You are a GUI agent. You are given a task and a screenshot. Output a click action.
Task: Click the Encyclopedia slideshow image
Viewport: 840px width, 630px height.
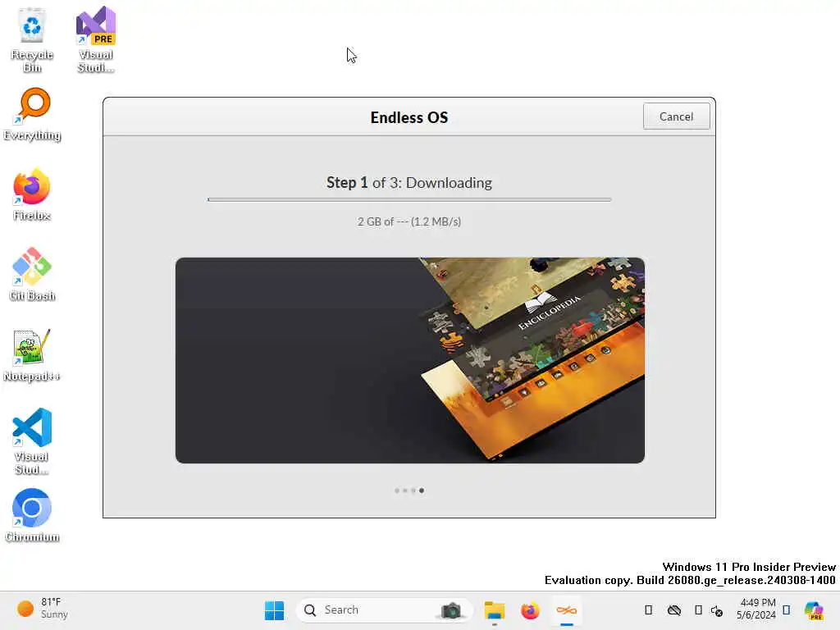(x=410, y=360)
